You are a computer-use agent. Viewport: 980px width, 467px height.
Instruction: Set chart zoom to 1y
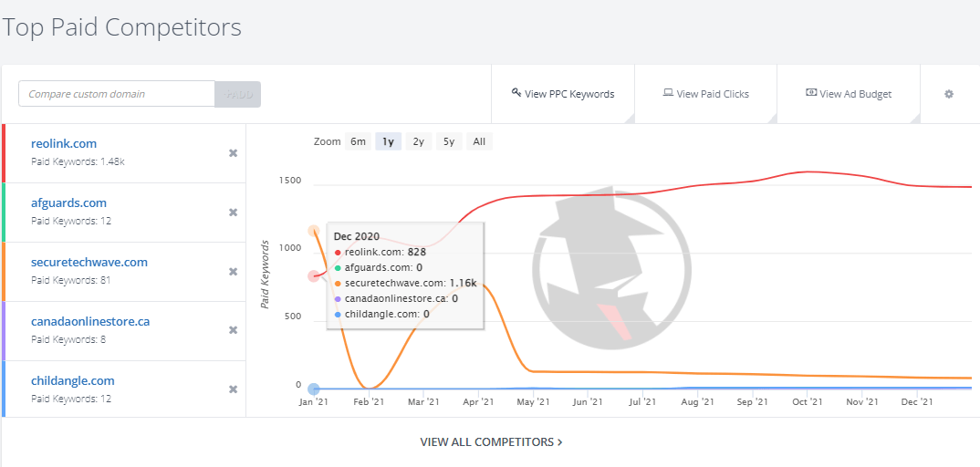tap(388, 141)
